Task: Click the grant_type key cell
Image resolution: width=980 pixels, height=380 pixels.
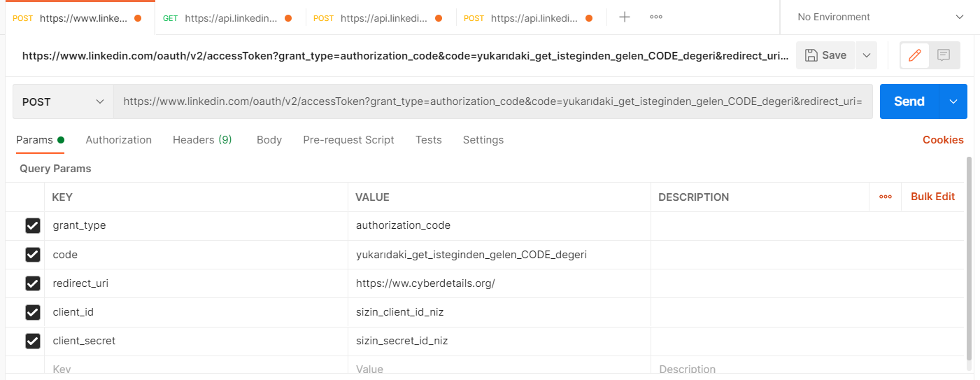Action: pos(196,225)
